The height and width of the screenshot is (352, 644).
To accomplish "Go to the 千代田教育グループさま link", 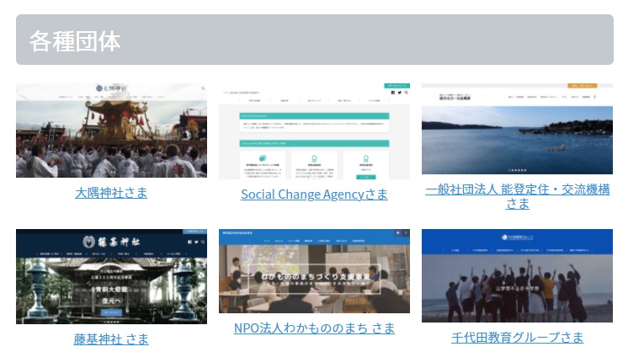I will tap(517, 338).
